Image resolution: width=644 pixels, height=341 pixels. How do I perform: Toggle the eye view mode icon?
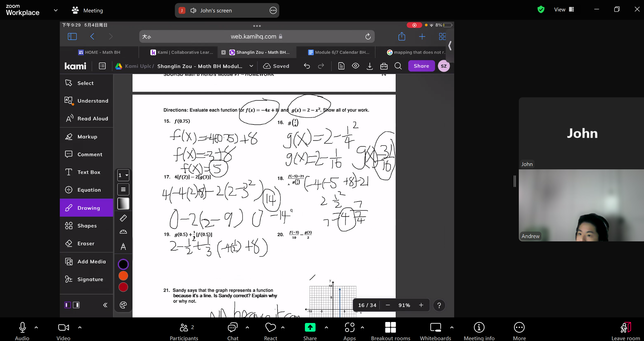point(355,66)
